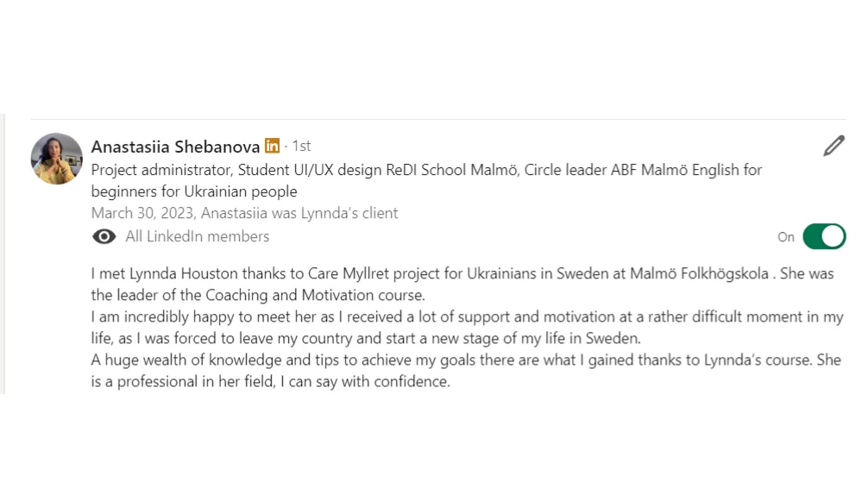This screenshot has height=488, width=868.
Task: Click the "1st" connection degree badge
Action: point(302,146)
